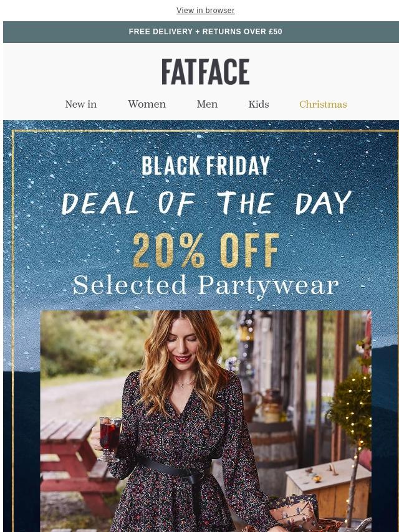Click the Black Friday heading
Viewport: 399px width, 532px height.
coord(206,166)
